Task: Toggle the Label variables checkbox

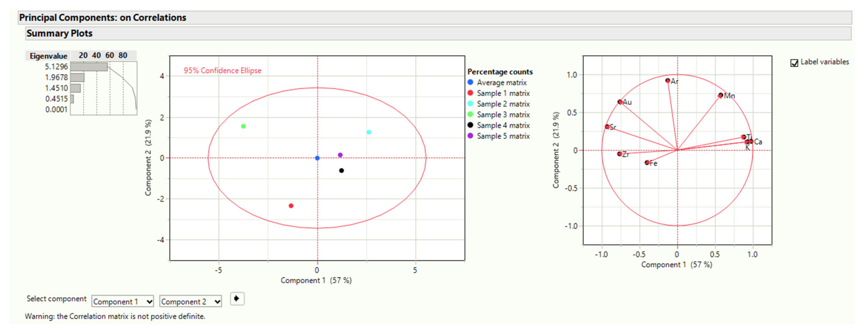Action: click(x=794, y=63)
